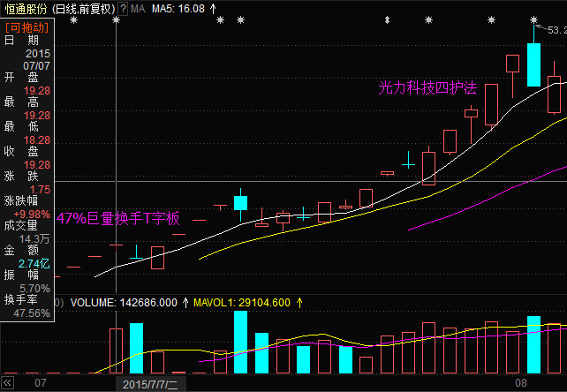Click the 07 month axis label
This screenshot has width=567, height=392.
[41, 382]
